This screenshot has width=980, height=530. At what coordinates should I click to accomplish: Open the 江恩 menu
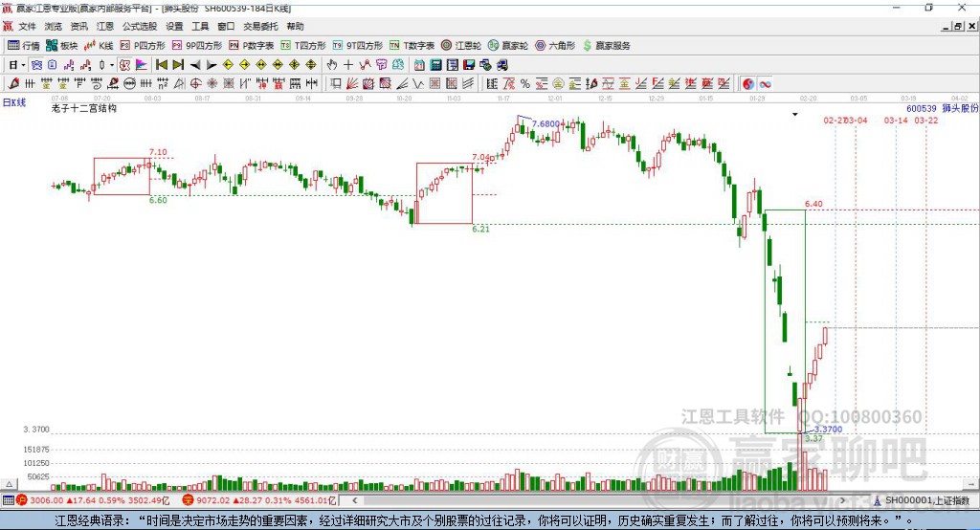105,26
